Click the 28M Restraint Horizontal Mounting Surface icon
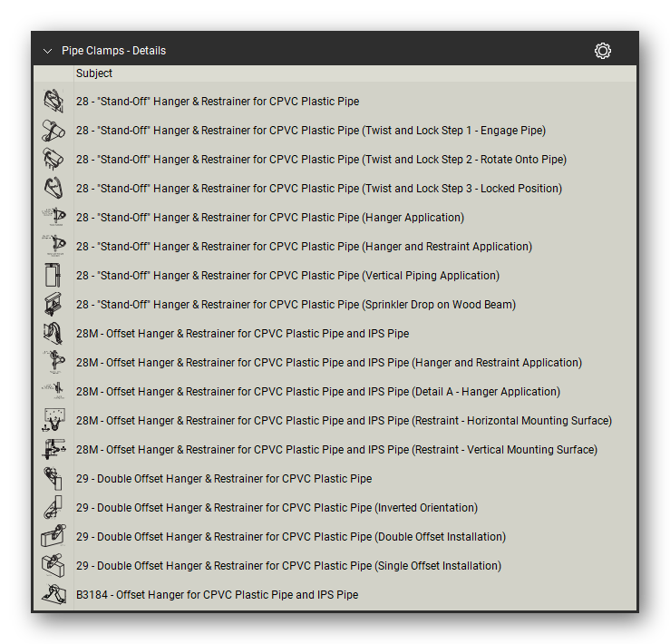The image size is (670, 644). pyautogui.click(x=53, y=420)
